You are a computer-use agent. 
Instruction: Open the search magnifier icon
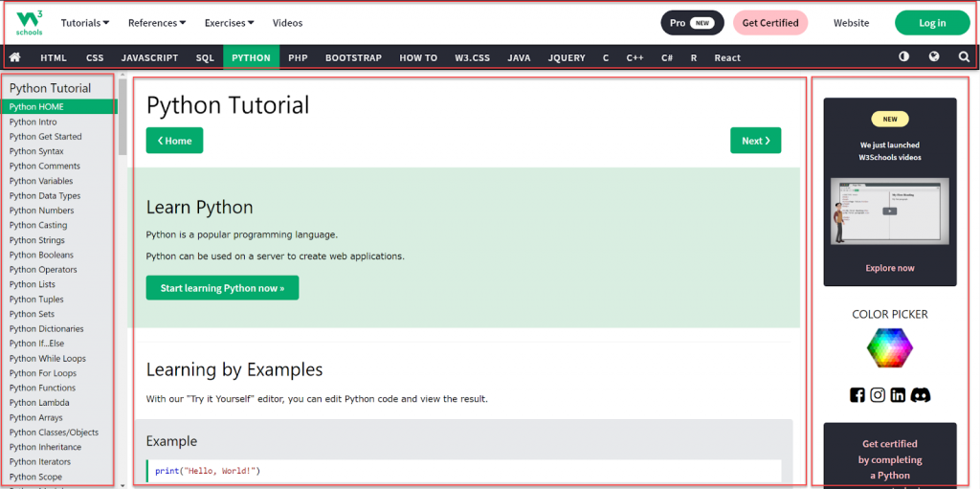coord(964,57)
